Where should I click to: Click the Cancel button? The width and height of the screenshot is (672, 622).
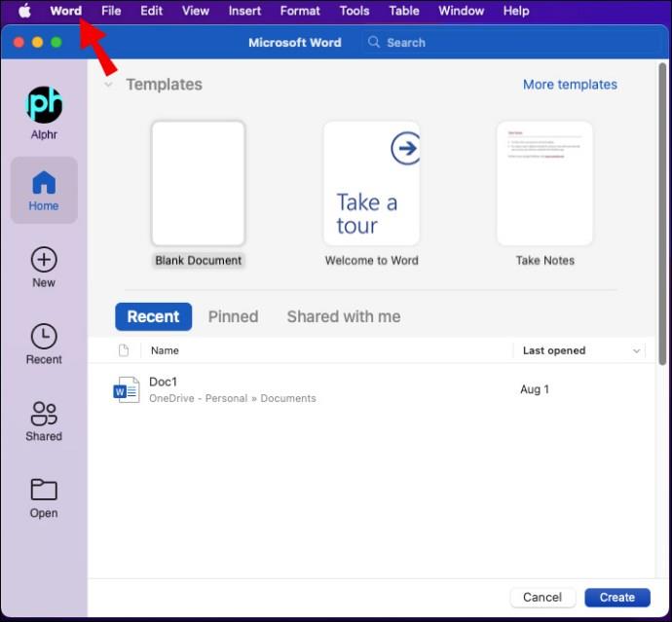[x=542, y=597]
